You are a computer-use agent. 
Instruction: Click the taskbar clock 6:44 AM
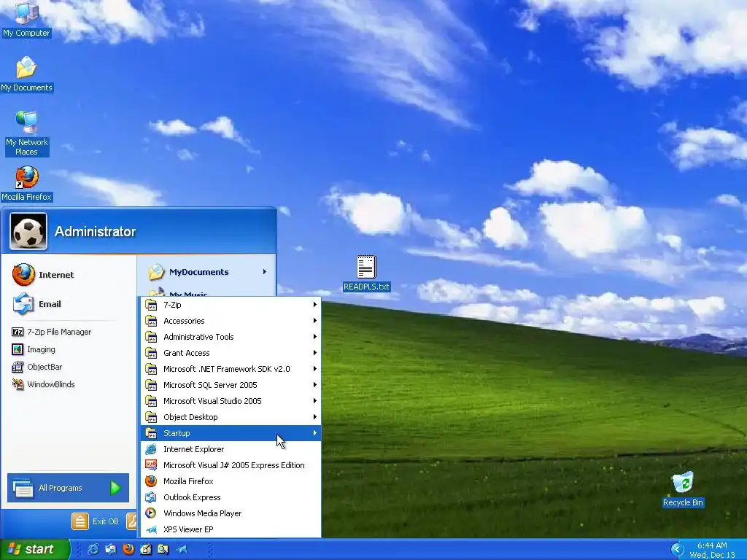pyautogui.click(x=712, y=545)
